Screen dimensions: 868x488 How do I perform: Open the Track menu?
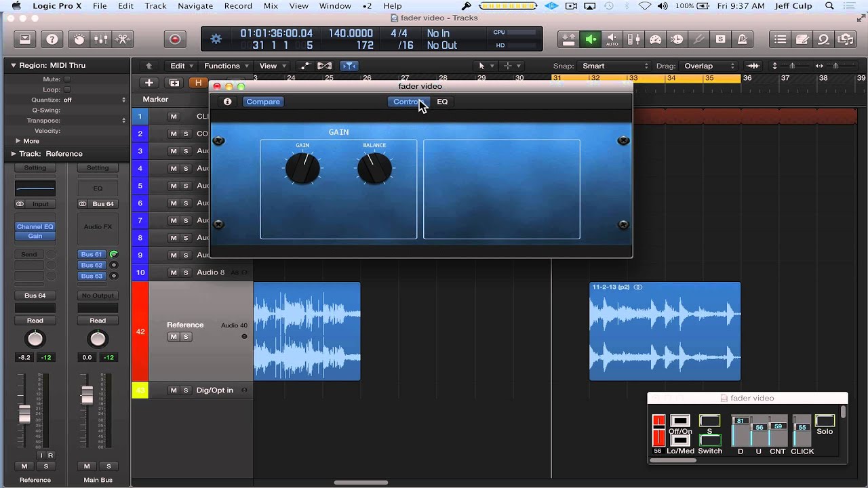(x=155, y=6)
